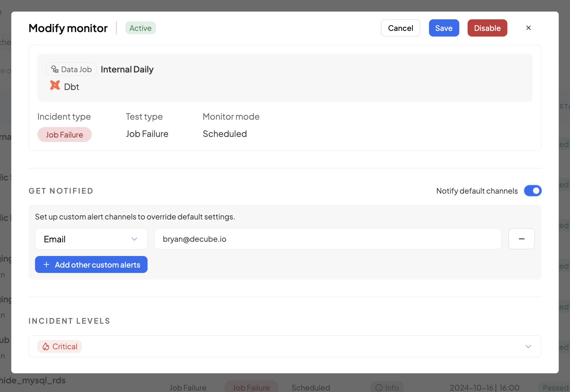Close the Modify monitor dialog

(x=528, y=28)
